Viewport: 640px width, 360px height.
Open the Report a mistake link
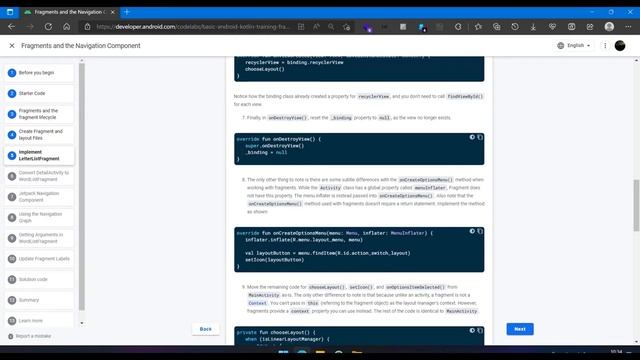pyautogui.click(x=29, y=336)
